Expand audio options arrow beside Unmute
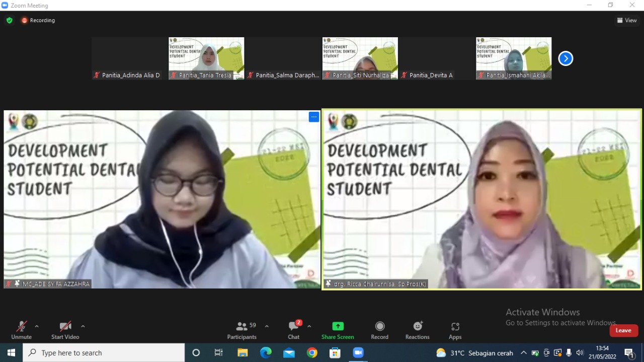The image size is (644, 362). (x=37, y=326)
